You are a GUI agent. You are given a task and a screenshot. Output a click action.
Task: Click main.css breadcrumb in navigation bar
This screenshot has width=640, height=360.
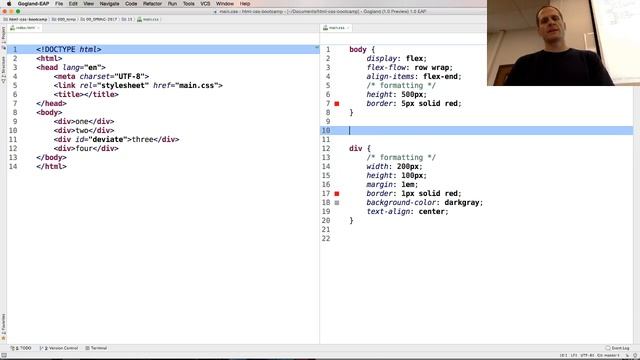pos(148,19)
